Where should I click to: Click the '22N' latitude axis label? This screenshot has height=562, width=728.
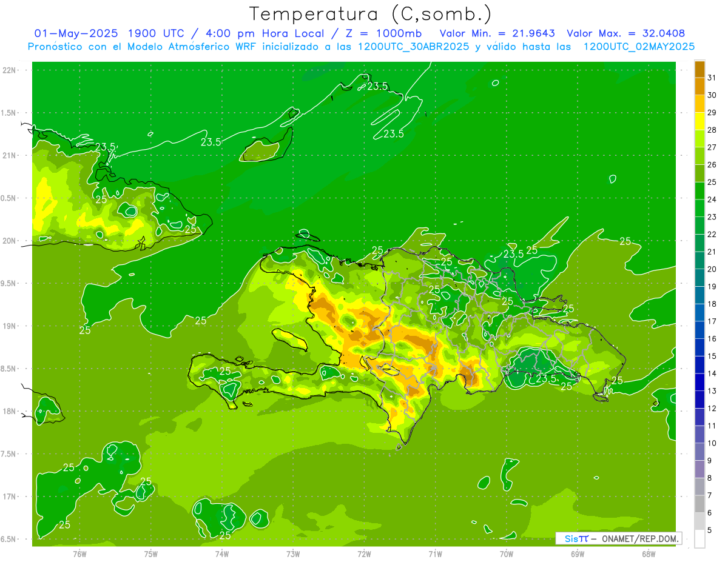coord(10,70)
